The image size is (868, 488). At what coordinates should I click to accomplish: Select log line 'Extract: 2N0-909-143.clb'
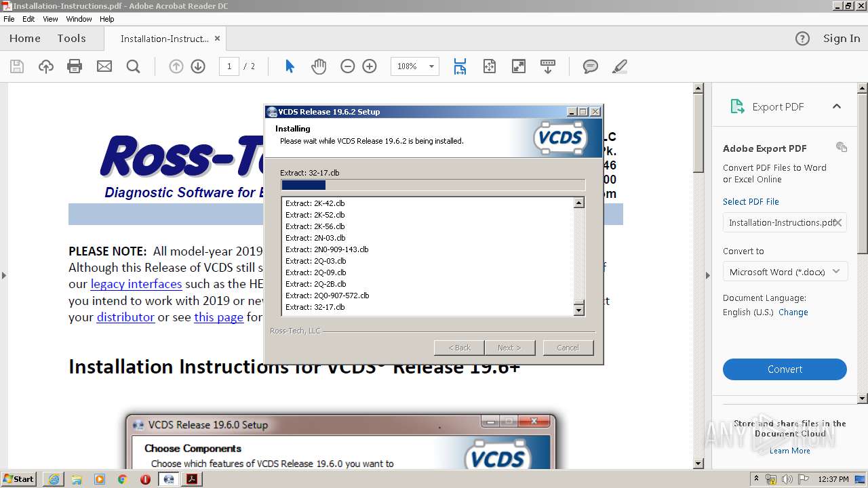click(327, 249)
